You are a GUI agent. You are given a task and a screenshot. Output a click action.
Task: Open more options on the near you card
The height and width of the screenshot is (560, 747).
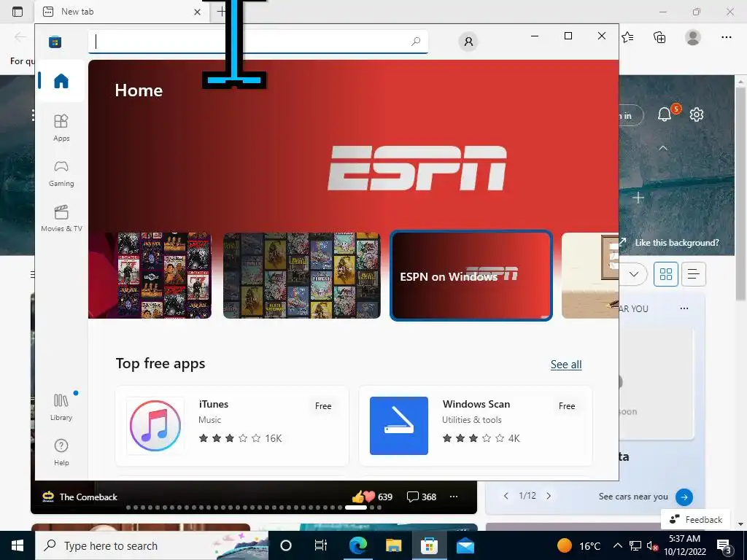click(x=684, y=308)
